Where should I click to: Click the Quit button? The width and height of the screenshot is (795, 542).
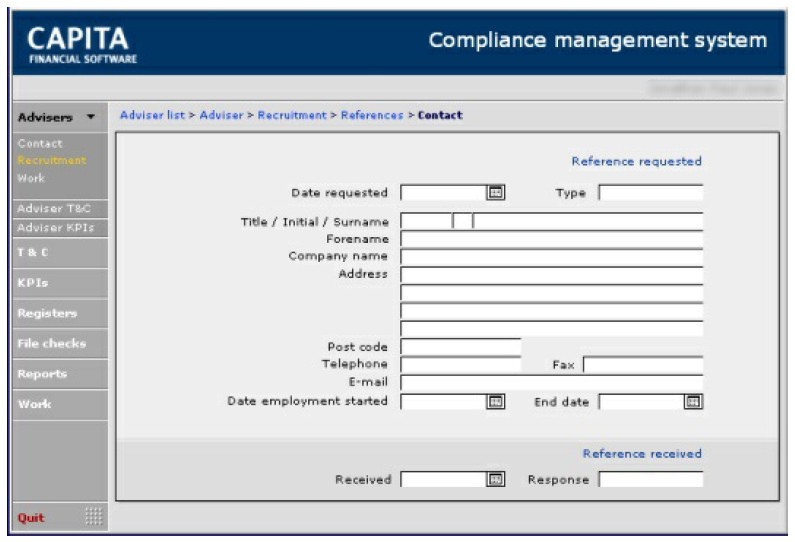pyautogui.click(x=31, y=518)
